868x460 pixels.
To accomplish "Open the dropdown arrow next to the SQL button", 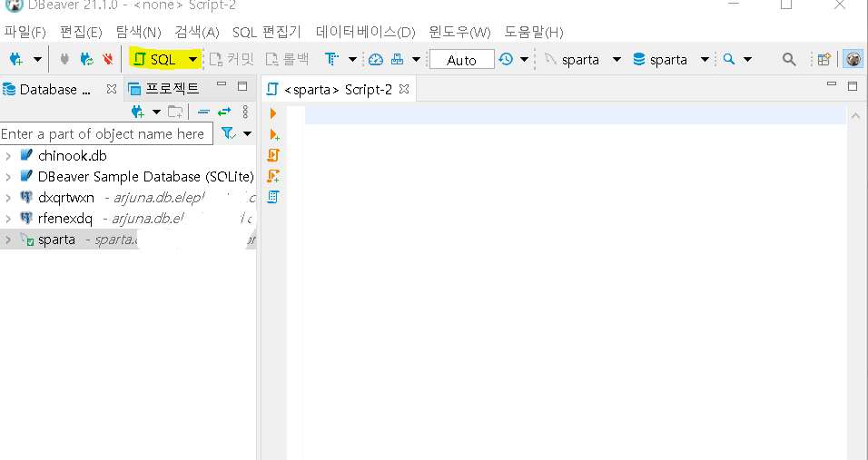I will coord(192,59).
